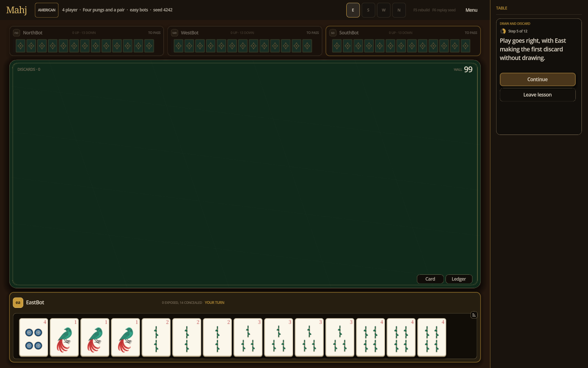Pick the leftmost 3 bamboo tile
Screen dimensions: 588x368
[248, 338]
